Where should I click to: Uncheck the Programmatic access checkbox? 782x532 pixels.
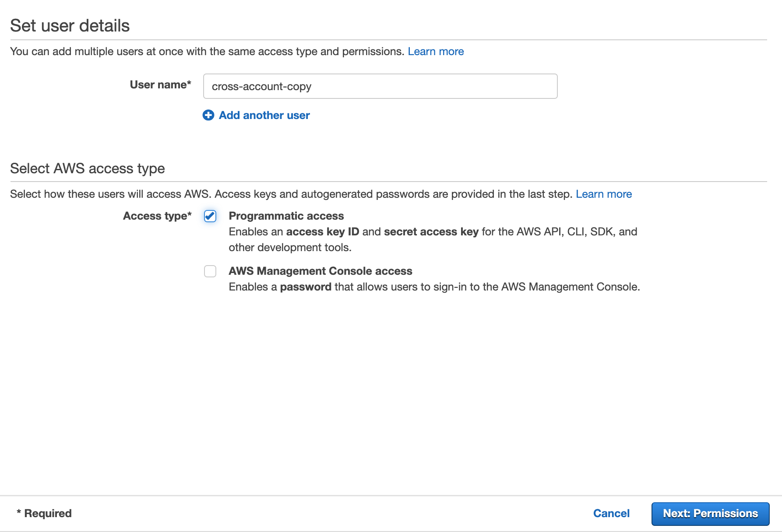tap(210, 216)
